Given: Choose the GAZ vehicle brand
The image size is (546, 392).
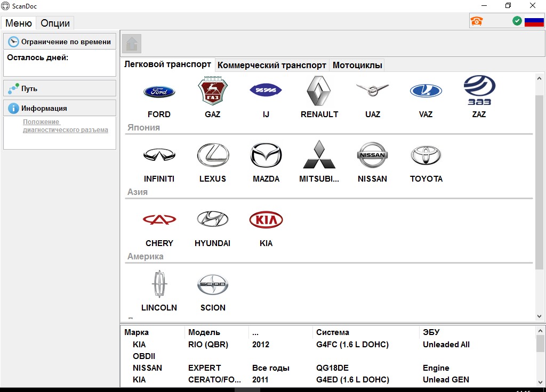Looking at the screenshot, I should pos(212,91).
